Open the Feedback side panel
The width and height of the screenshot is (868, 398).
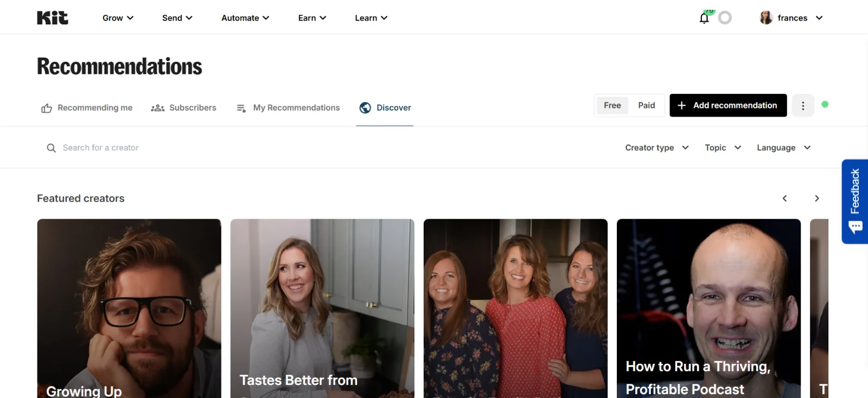tap(855, 201)
